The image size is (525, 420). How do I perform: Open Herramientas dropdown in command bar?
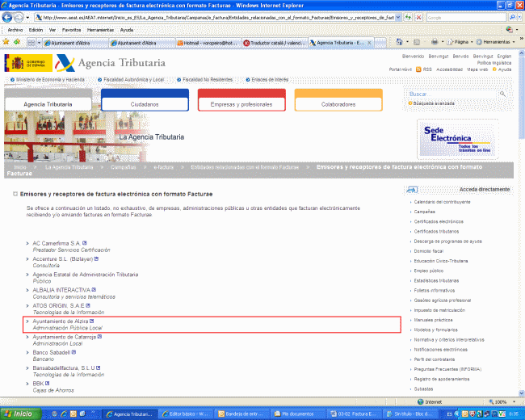click(496, 42)
